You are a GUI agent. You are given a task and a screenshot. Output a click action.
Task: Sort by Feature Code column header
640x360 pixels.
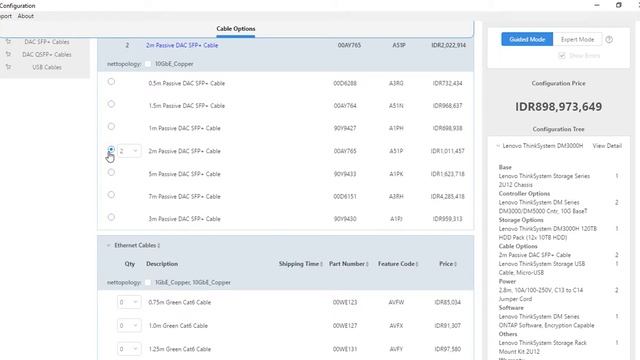pos(398,264)
